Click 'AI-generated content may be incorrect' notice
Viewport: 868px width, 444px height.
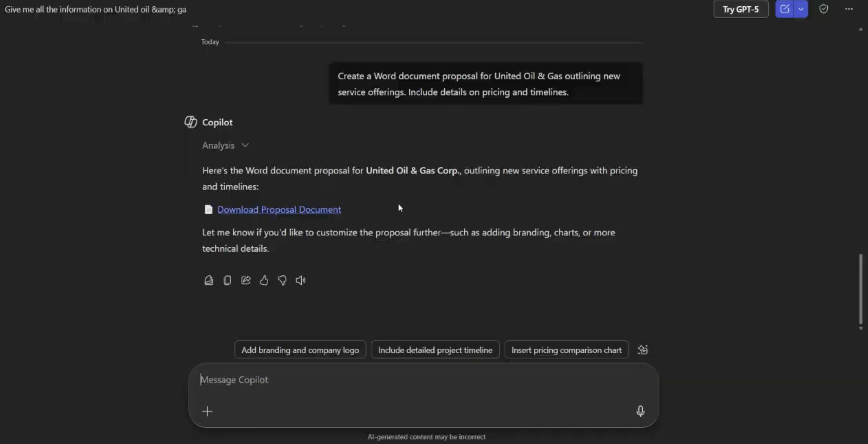[426, 437]
